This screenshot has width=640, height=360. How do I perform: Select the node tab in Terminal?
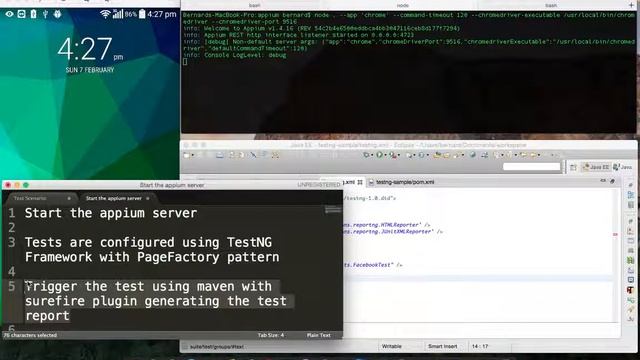tap(403, 5)
